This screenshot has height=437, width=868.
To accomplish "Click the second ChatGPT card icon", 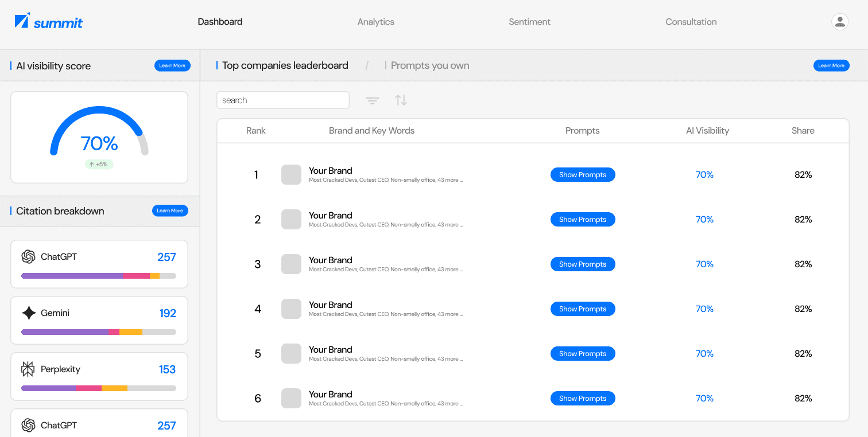I will [28, 425].
